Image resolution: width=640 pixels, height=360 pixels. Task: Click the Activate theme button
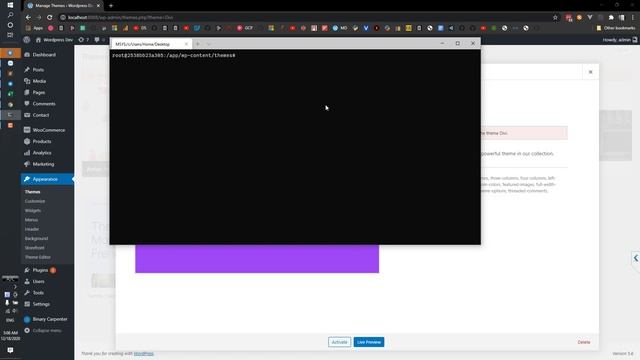(339, 342)
